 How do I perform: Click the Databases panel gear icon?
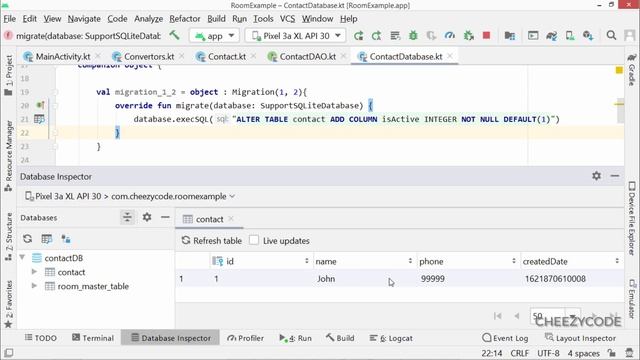tap(147, 217)
